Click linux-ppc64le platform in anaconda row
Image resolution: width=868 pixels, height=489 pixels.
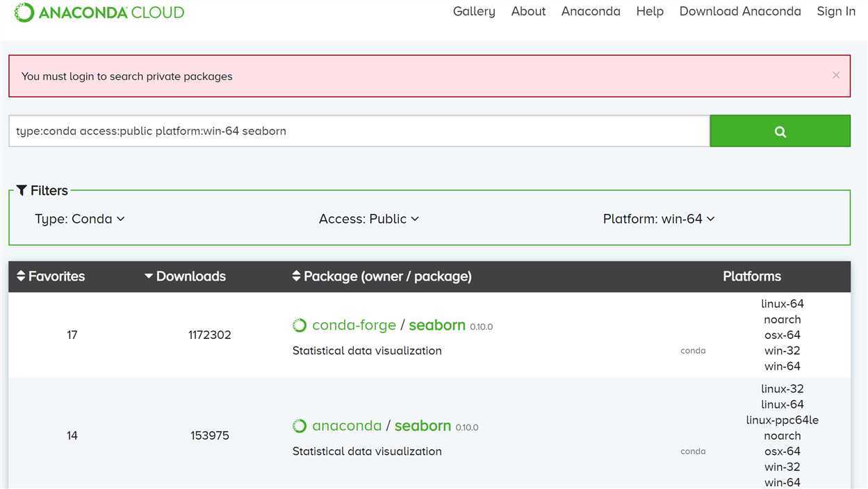pyautogui.click(x=783, y=420)
